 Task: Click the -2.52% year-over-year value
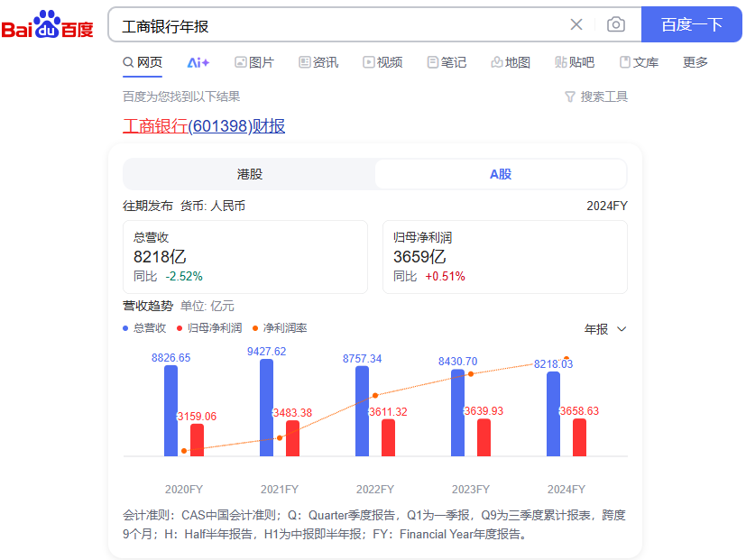pos(184,277)
